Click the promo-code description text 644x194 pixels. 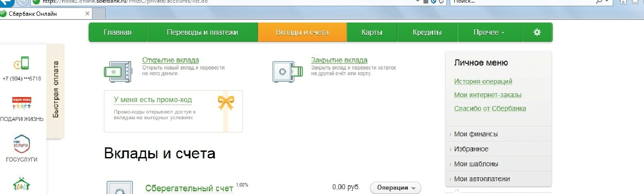(155, 115)
